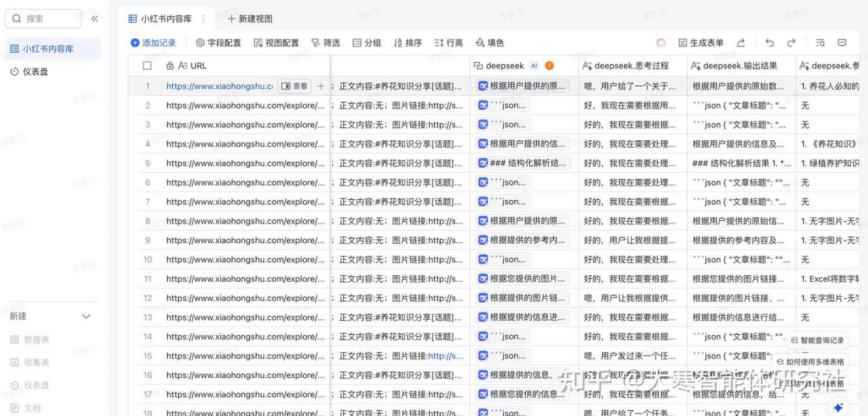868x416 pixels.
Task: Click the 如何使用多维表格 help button
Action: click(810, 362)
